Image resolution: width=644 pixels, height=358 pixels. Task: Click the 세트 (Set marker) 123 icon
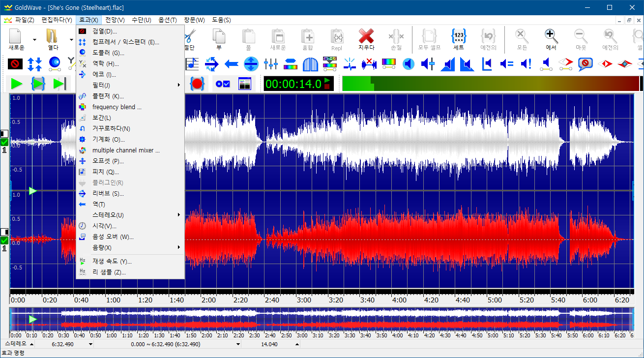(x=459, y=39)
